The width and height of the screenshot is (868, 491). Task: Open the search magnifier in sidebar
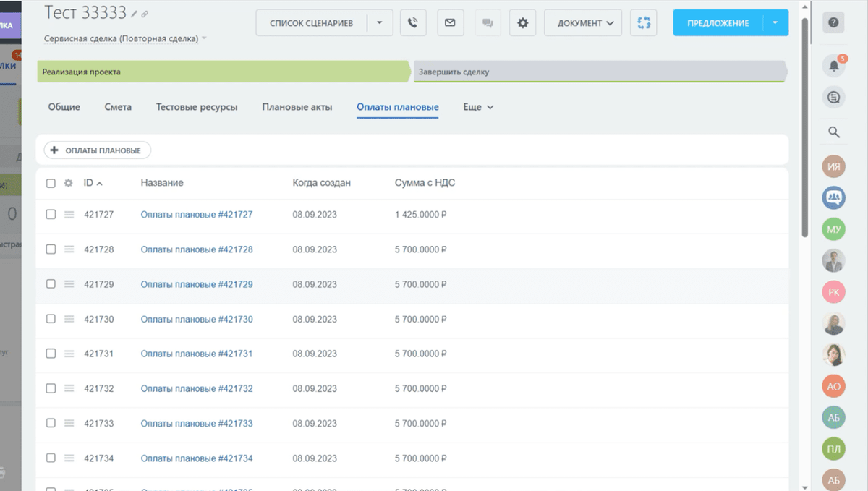[834, 132]
